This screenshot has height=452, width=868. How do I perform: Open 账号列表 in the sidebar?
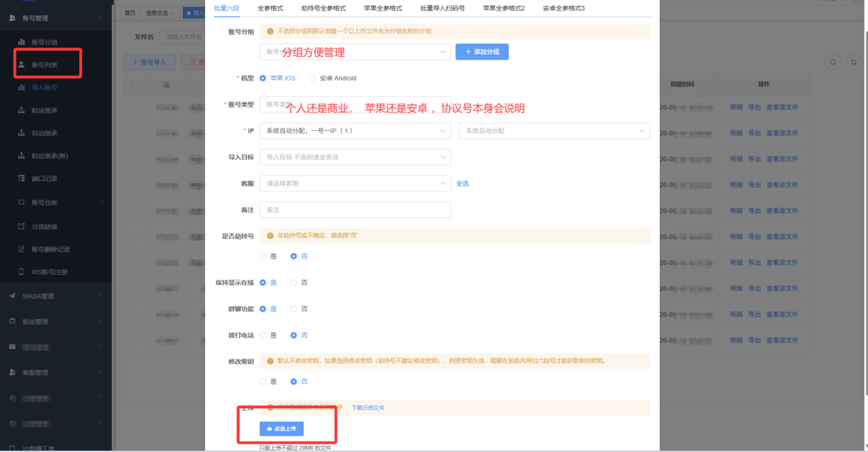[x=44, y=64]
